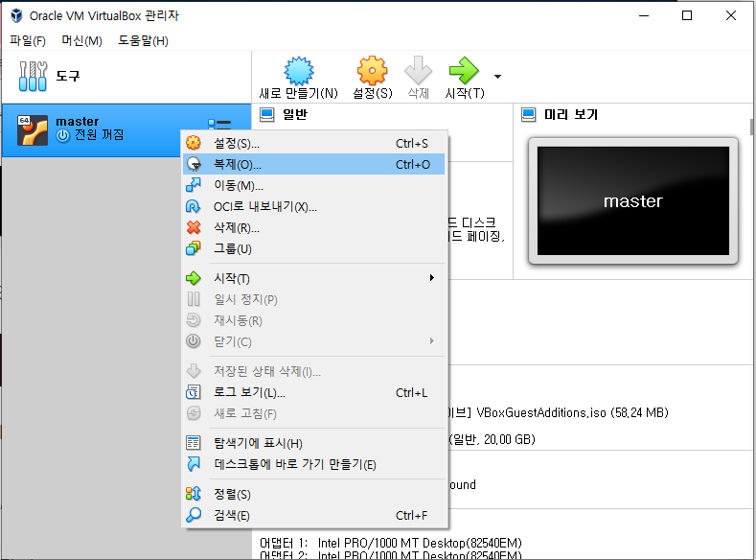The height and width of the screenshot is (560, 756).
Task: Click the 전원 꺼짐 status text
Action: tap(99, 135)
